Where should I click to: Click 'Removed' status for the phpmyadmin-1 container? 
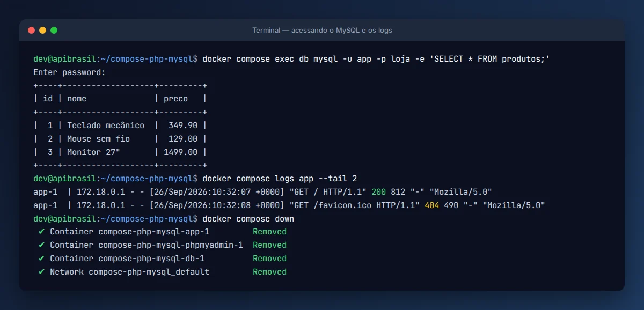click(270, 245)
